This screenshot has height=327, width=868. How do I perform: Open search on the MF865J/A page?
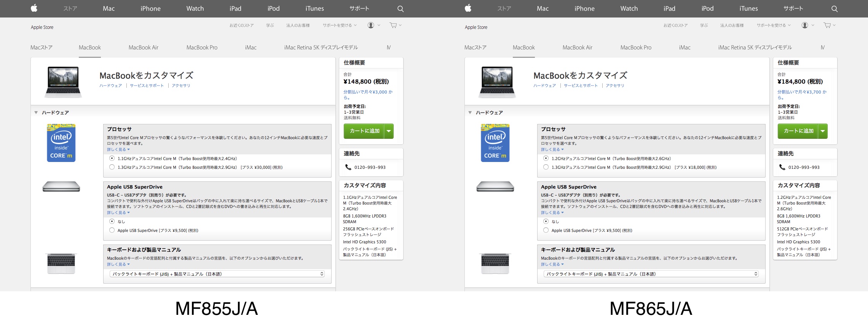pos(834,9)
